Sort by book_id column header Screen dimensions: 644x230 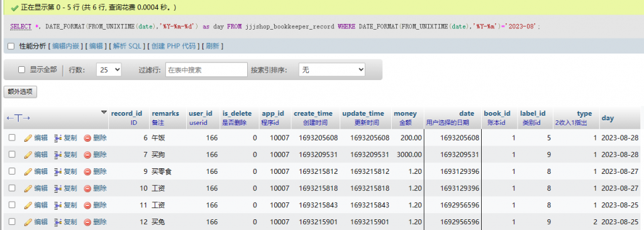tap(497, 113)
